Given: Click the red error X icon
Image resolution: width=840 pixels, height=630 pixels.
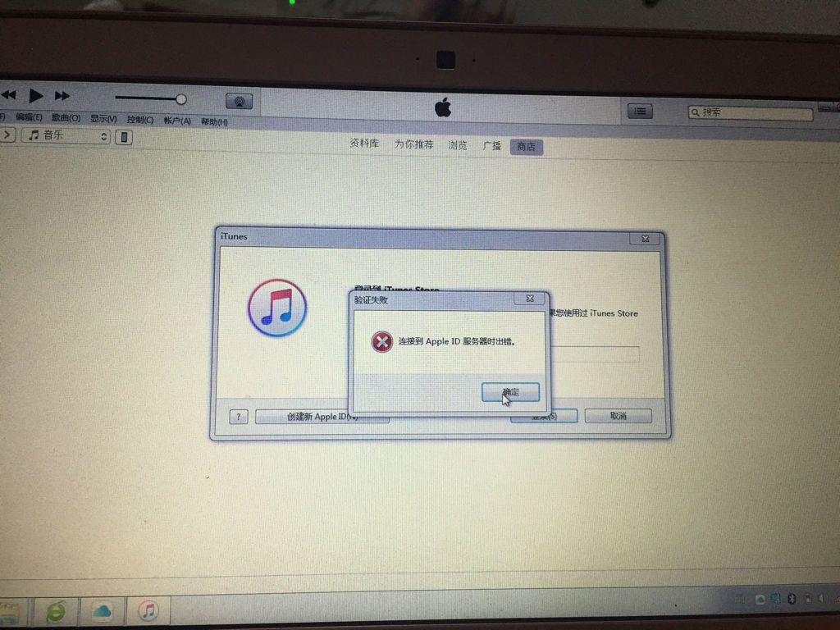Looking at the screenshot, I should pos(382,342).
